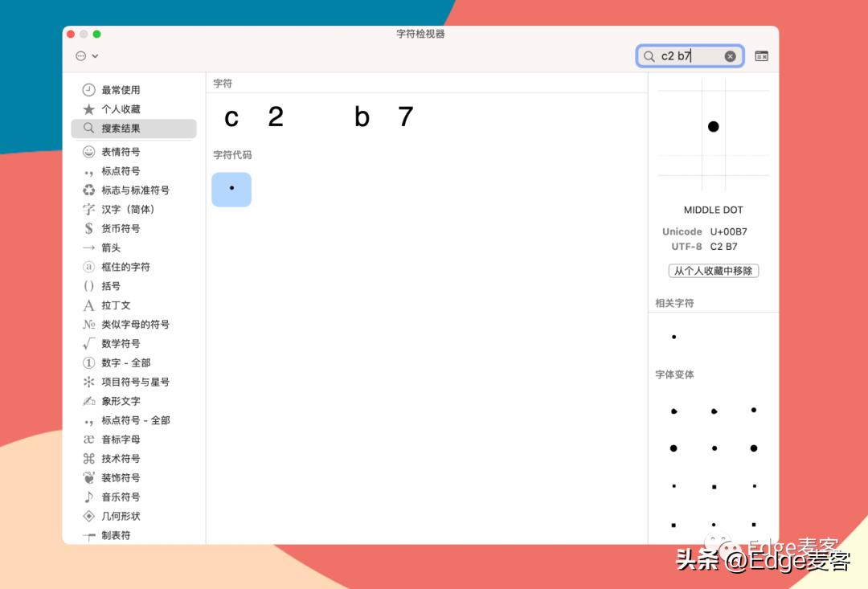Select the 几何形状 geometric shapes category
Viewport: 868px width, 589px height.
pyautogui.click(x=119, y=516)
